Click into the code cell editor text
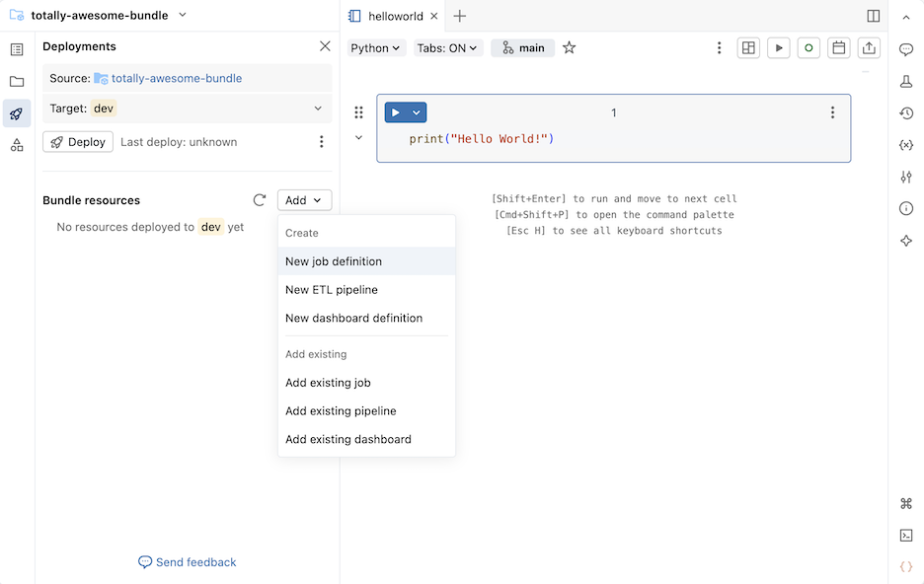This screenshot has height=584, width=924. [482, 139]
